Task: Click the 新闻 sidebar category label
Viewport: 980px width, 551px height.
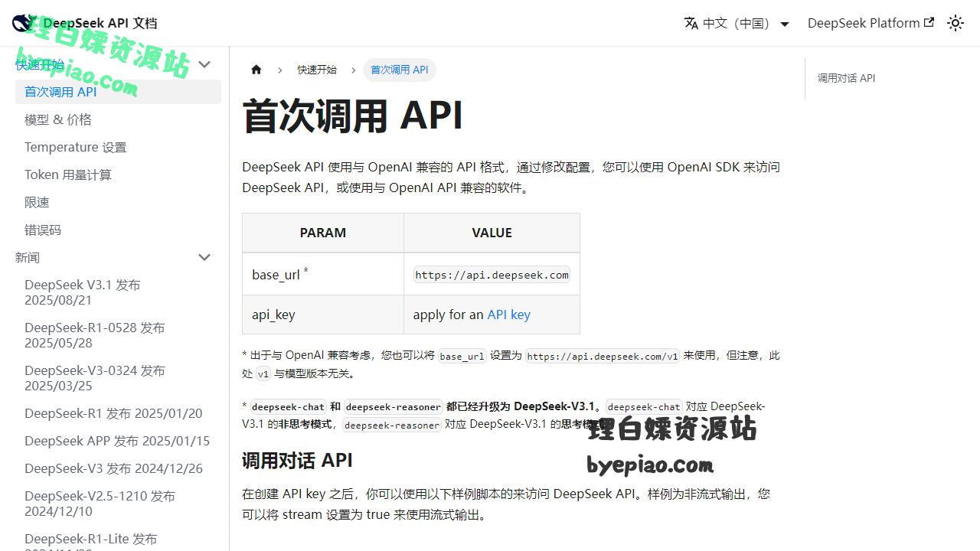Action: (28, 257)
